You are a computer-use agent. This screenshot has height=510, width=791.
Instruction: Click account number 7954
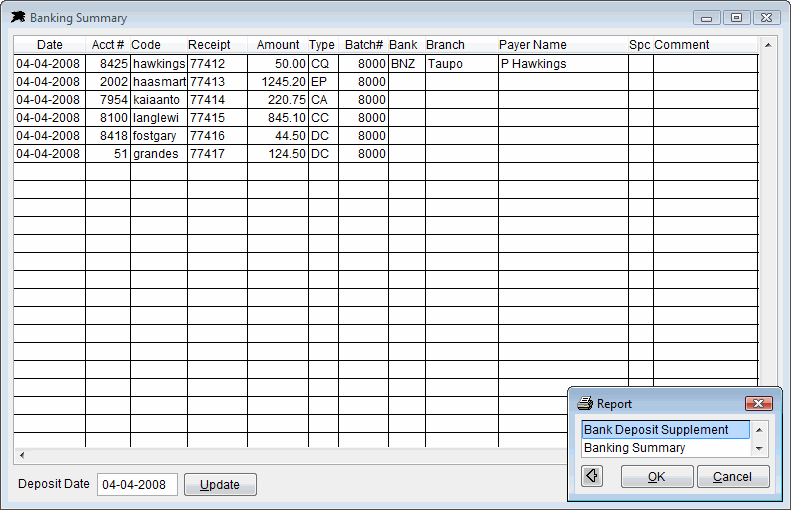pos(108,100)
